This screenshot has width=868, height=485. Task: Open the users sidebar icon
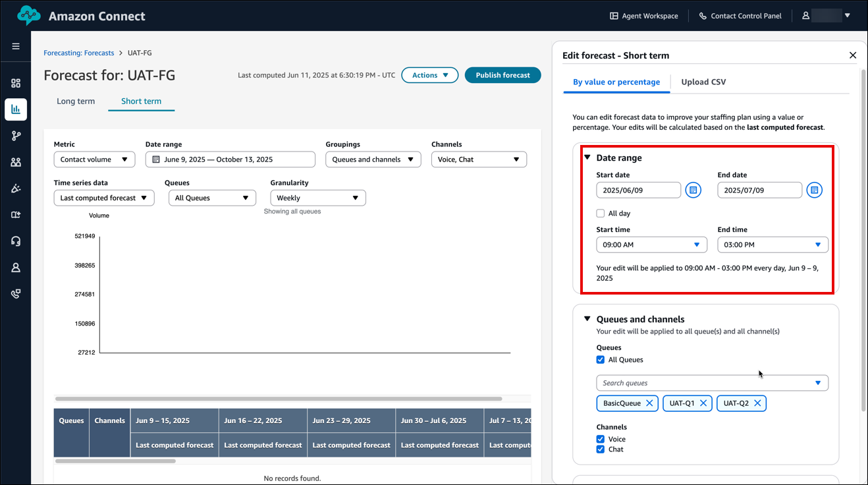pos(16,162)
